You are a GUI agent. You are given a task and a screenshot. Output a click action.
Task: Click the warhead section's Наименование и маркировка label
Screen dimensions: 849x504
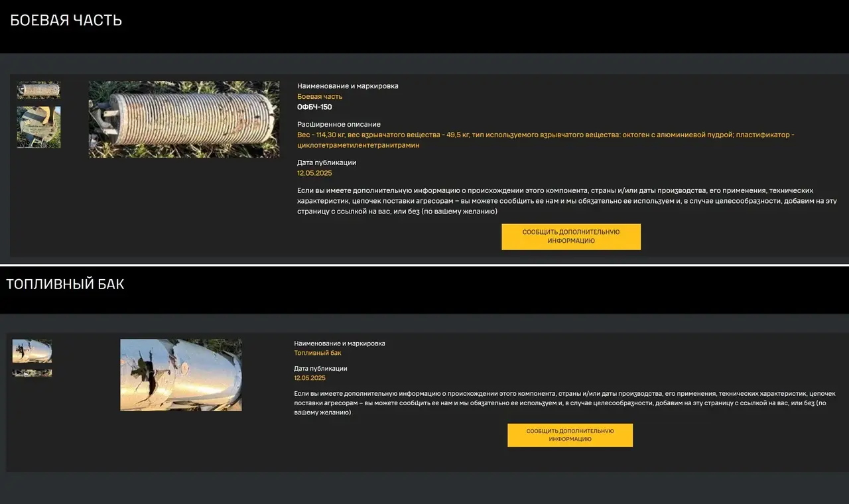pyautogui.click(x=348, y=86)
